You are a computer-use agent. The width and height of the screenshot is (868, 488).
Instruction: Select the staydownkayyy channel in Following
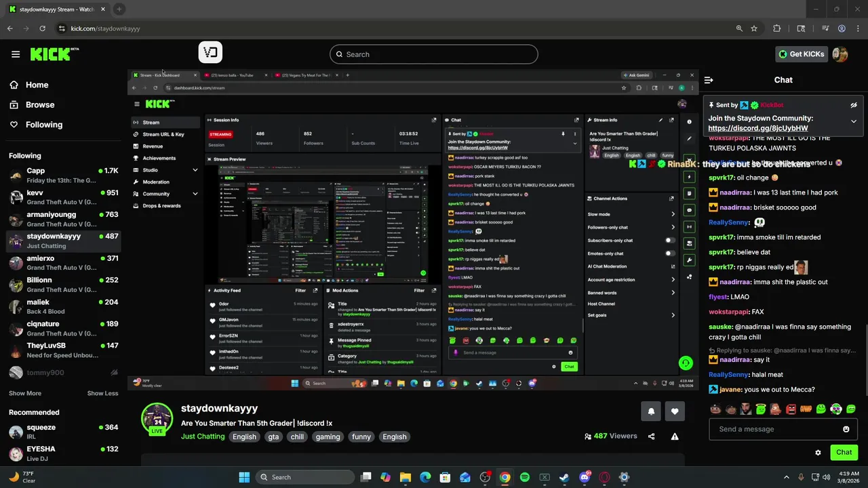point(64,241)
